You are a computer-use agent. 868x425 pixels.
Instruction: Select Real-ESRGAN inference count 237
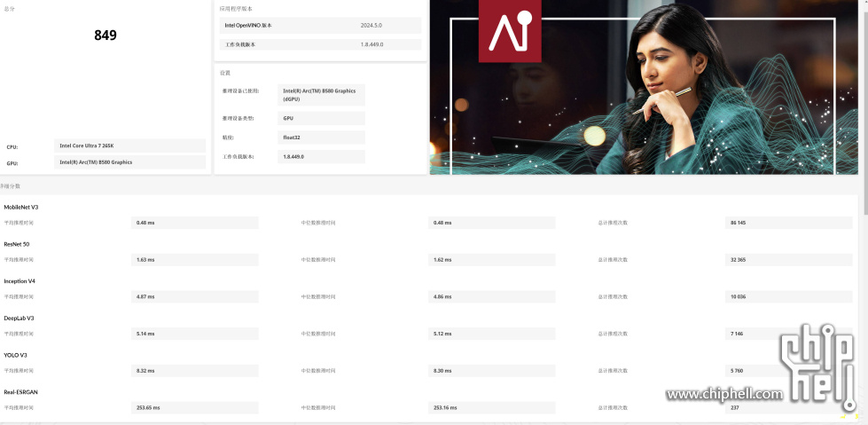click(789, 408)
